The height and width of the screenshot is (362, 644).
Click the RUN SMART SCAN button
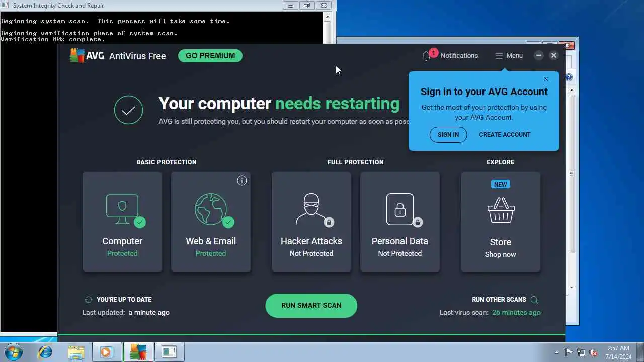pos(311,305)
